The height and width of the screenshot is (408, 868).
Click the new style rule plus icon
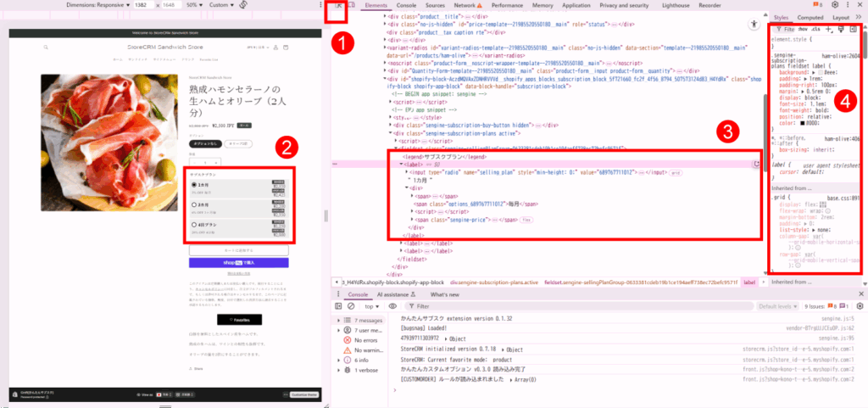click(x=829, y=29)
